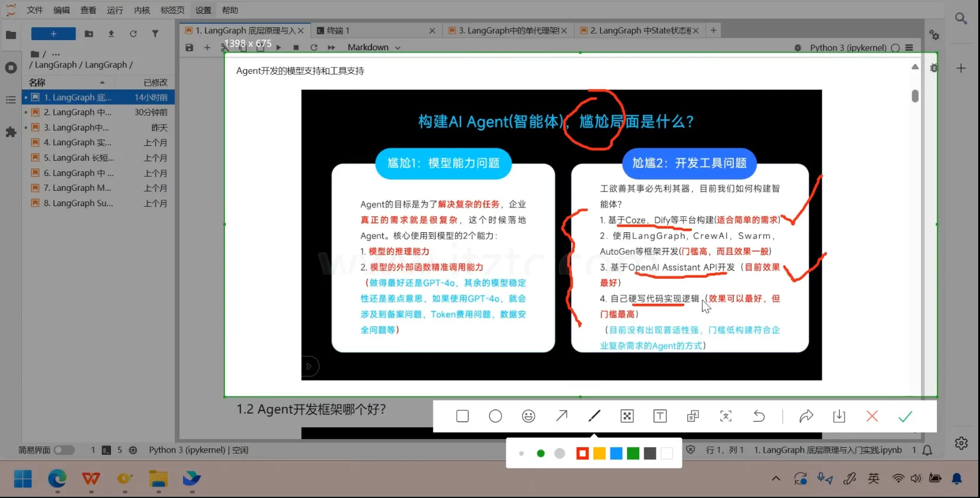The width and height of the screenshot is (980, 498).
Task: Cancel the screenshot with red X
Action: point(872,416)
